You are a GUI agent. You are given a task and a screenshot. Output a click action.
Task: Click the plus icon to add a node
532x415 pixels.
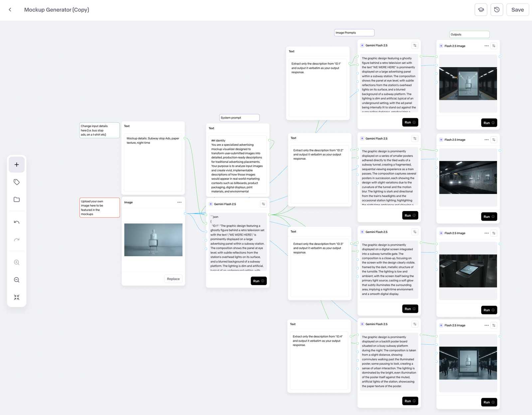click(x=17, y=165)
